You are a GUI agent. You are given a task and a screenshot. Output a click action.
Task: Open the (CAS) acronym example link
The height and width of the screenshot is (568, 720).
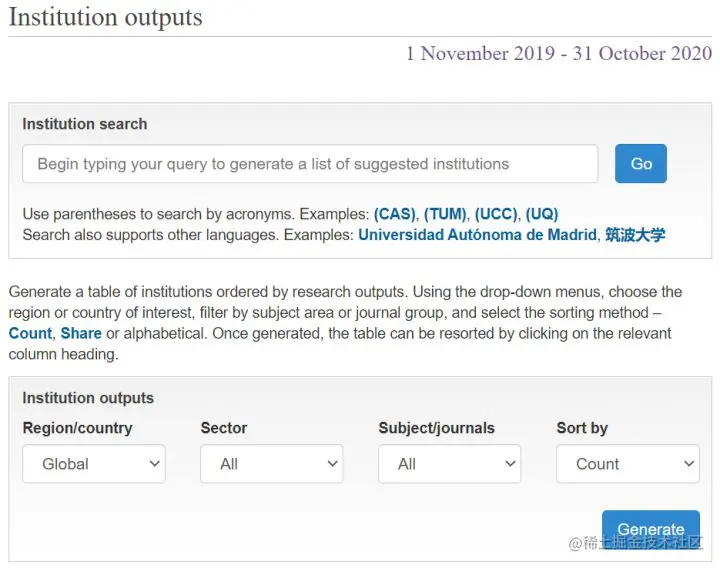[x=396, y=214]
